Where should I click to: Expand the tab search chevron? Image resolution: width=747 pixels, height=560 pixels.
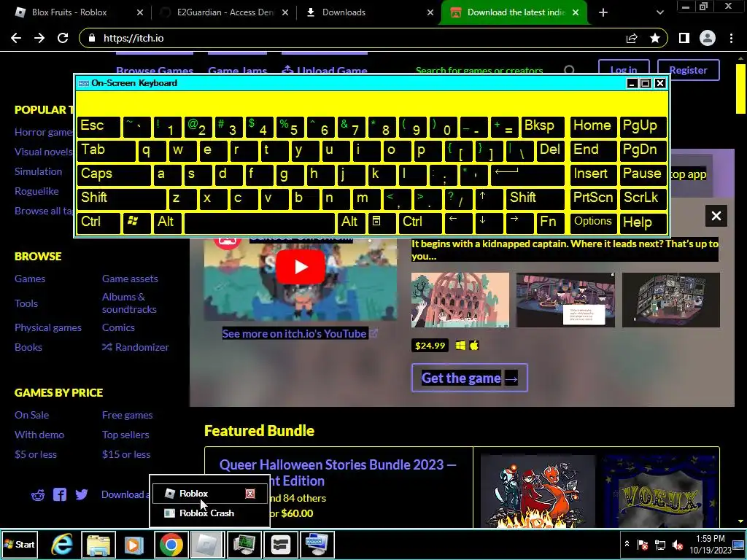pos(659,12)
